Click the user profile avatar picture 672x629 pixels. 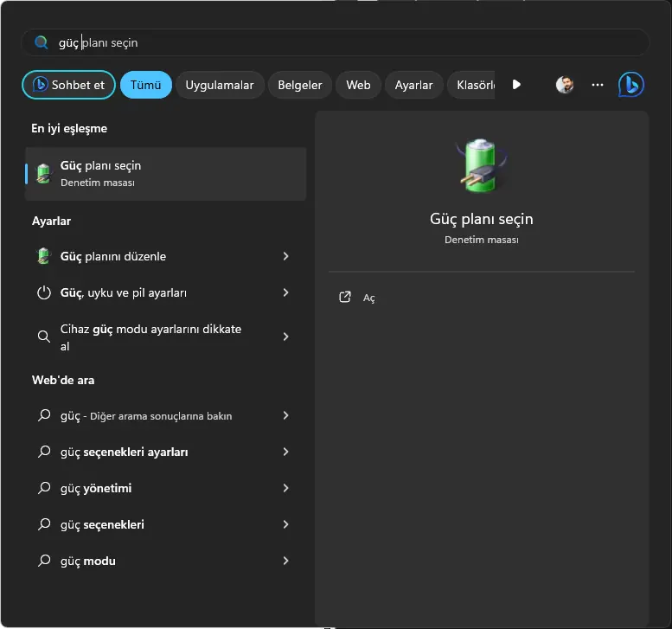pyautogui.click(x=565, y=85)
